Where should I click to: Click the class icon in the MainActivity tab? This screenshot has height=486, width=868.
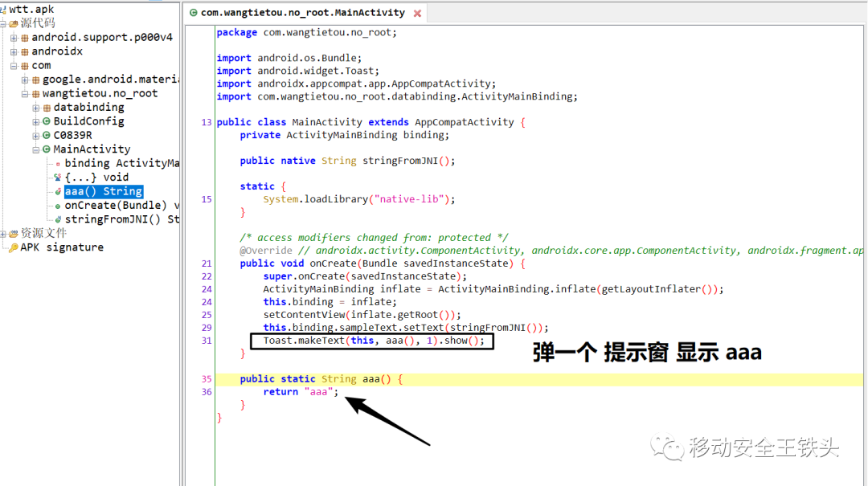pos(193,13)
